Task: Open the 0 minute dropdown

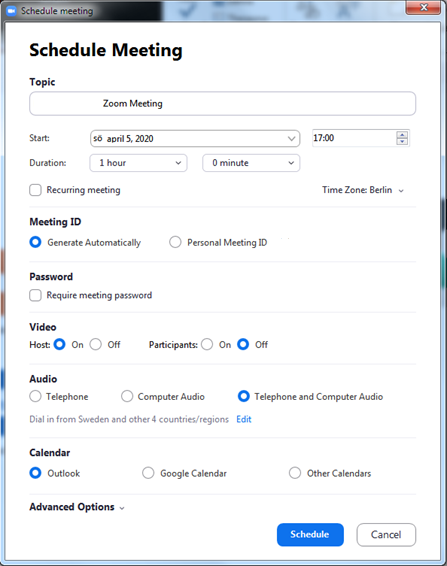Action: (251, 163)
